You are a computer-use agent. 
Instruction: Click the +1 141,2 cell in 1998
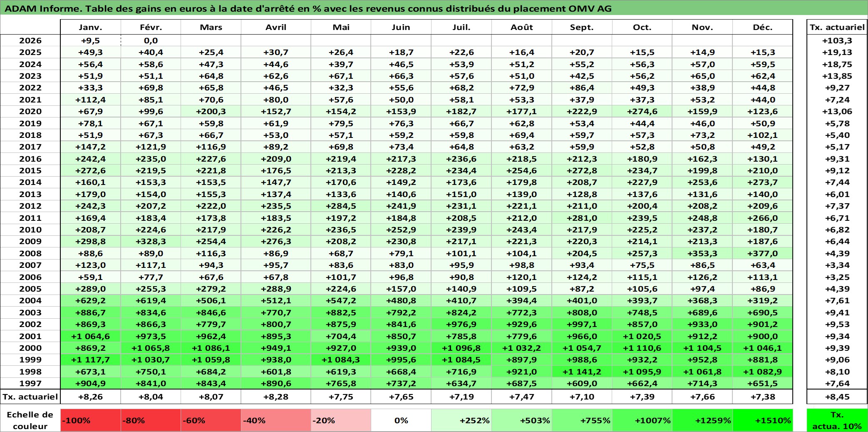[x=582, y=372]
